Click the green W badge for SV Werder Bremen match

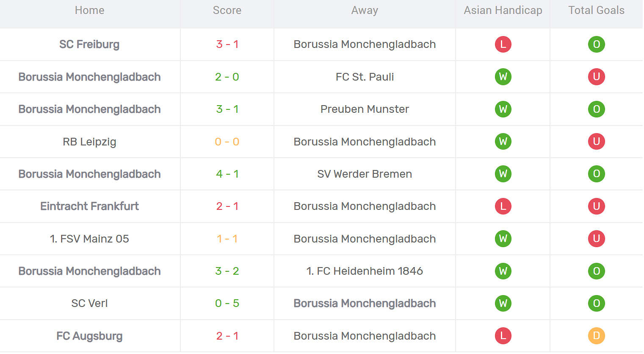tap(503, 174)
